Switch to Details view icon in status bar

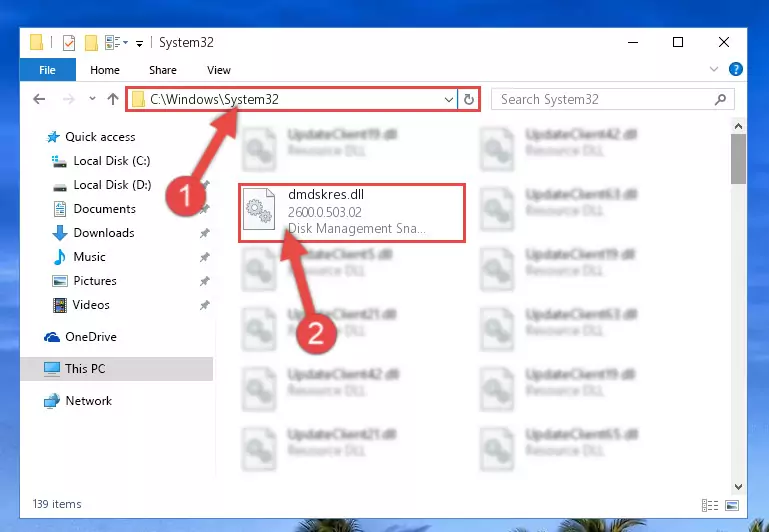710,505
